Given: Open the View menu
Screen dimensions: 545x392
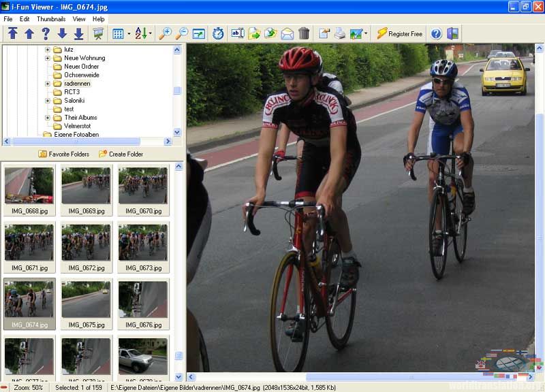Looking at the screenshot, I should coord(79,19).
